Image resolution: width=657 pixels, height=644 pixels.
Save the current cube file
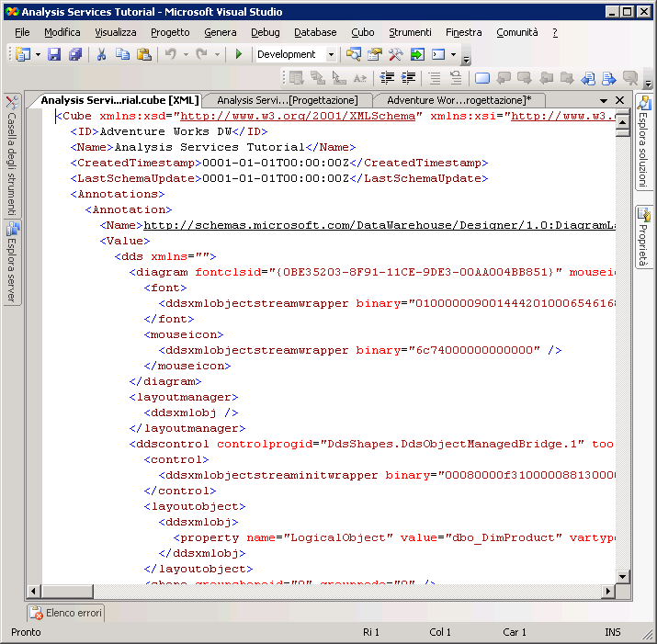click(x=54, y=54)
